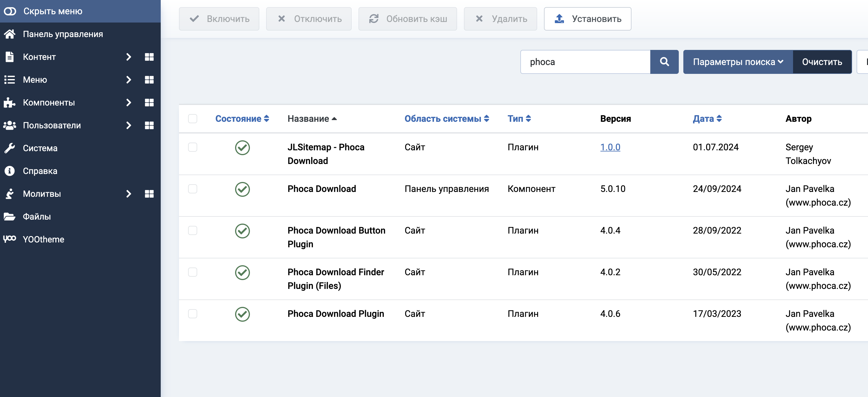Click status icon for JLSitemap - Phoca Download

tap(242, 148)
